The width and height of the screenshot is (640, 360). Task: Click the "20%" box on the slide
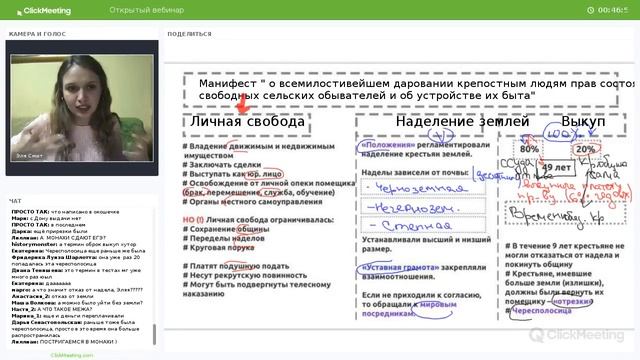585,149
